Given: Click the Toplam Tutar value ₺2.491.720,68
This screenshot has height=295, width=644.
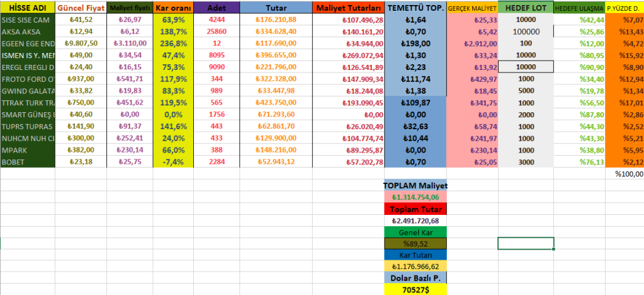Looking at the screenshot, I should click(x=415, y=221).
